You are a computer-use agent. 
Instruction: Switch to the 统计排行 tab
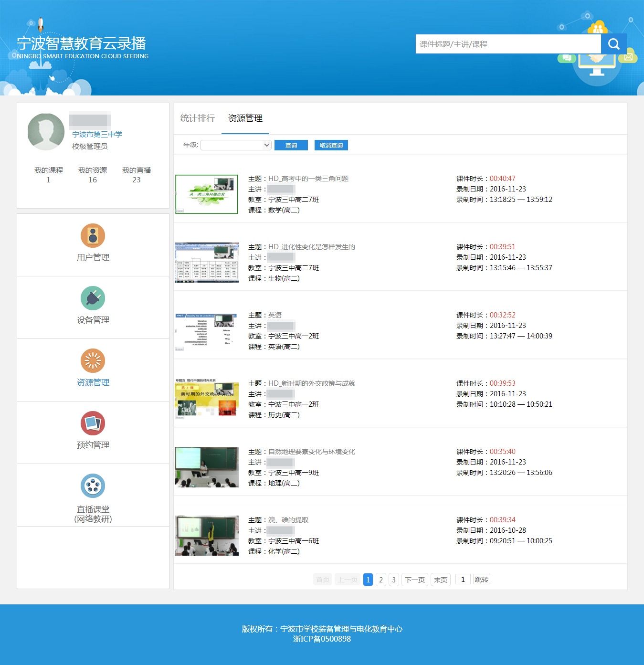197,118
